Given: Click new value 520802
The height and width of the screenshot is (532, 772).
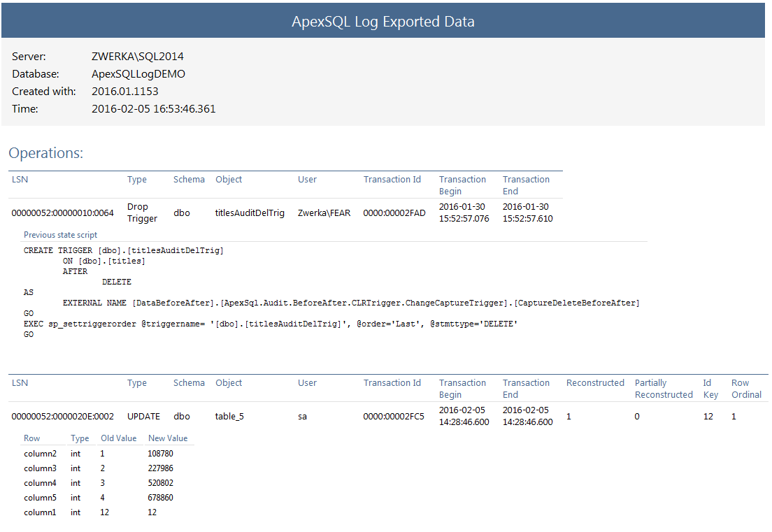Looking at the screenshot, I should point(161,483).
